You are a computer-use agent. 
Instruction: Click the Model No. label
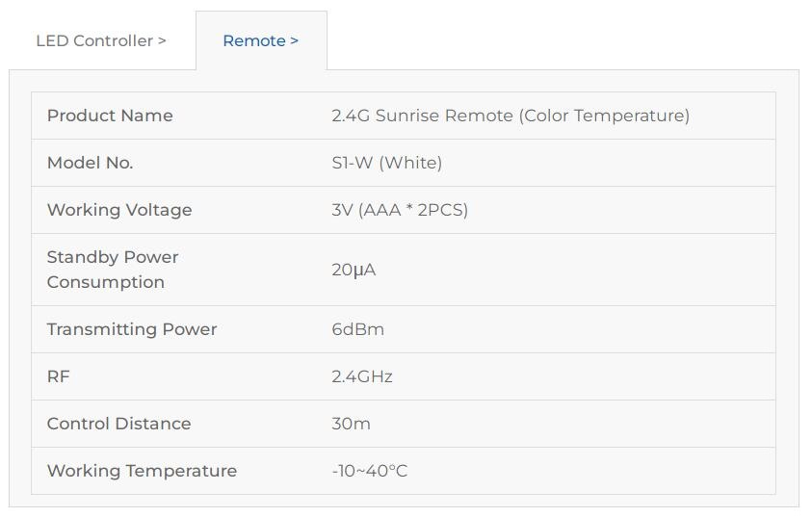coord(90,163)
